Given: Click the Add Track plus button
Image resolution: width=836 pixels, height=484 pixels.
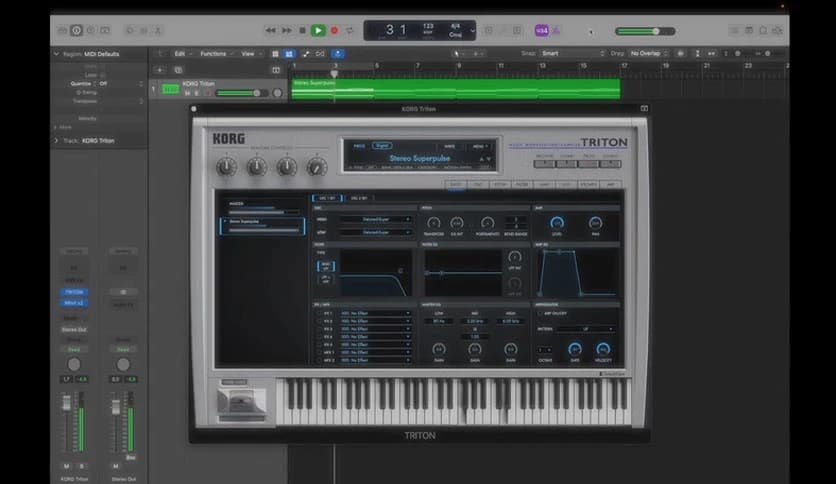Looking at the screenshot, I should click(x=159, y=70).
